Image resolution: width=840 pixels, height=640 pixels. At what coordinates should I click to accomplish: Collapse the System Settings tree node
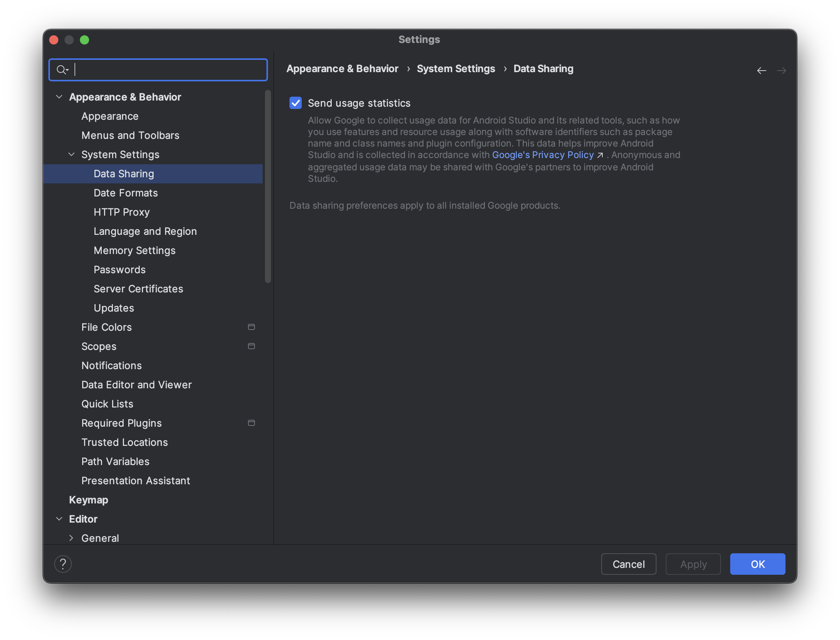coord(71,154)
